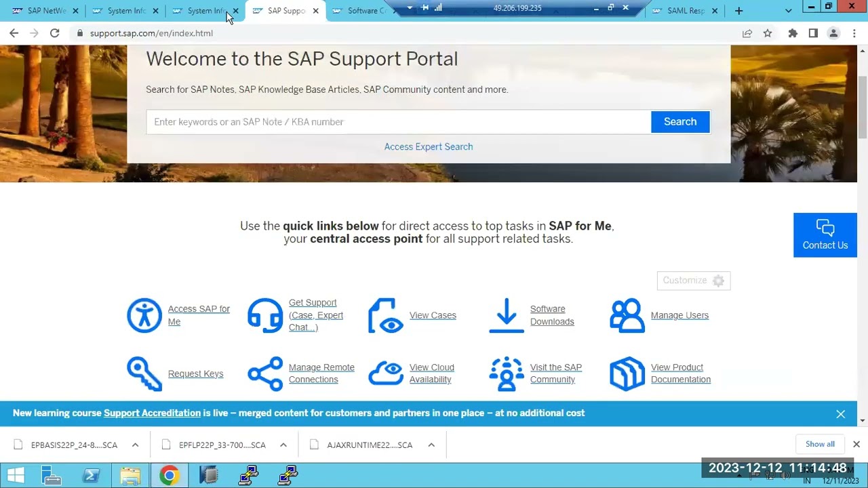Open the View Cases link
The image size is (868, 488).
click(x=433, y=315)
